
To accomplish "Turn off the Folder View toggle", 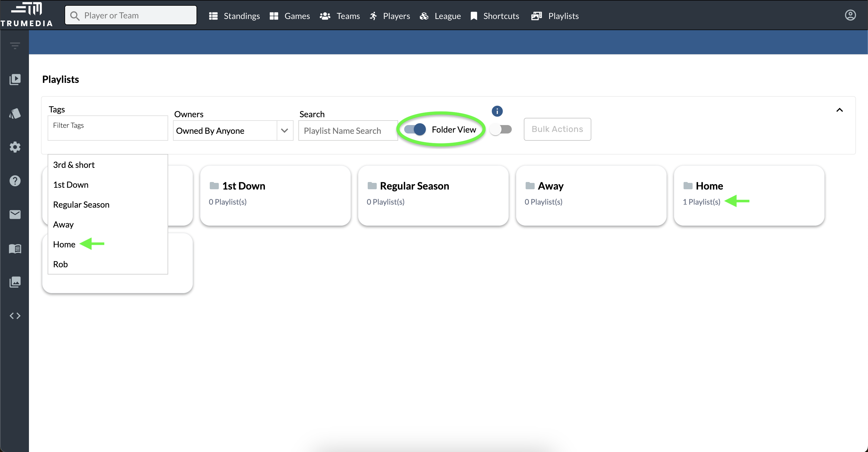I will pyautogui.click(x=415, y=129).
